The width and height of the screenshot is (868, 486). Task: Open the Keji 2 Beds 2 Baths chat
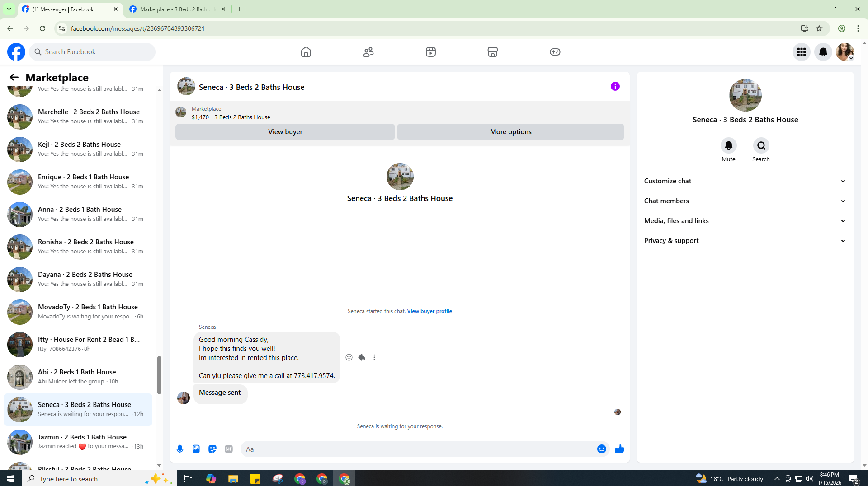coord(78,149)
